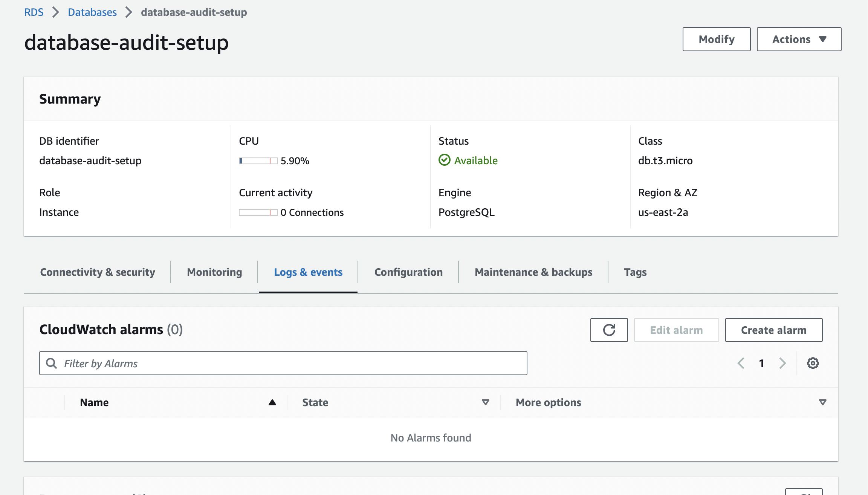Click the Edit alarm button
Image resolution: width=868 pixels, height=495 pixels.
676,330
